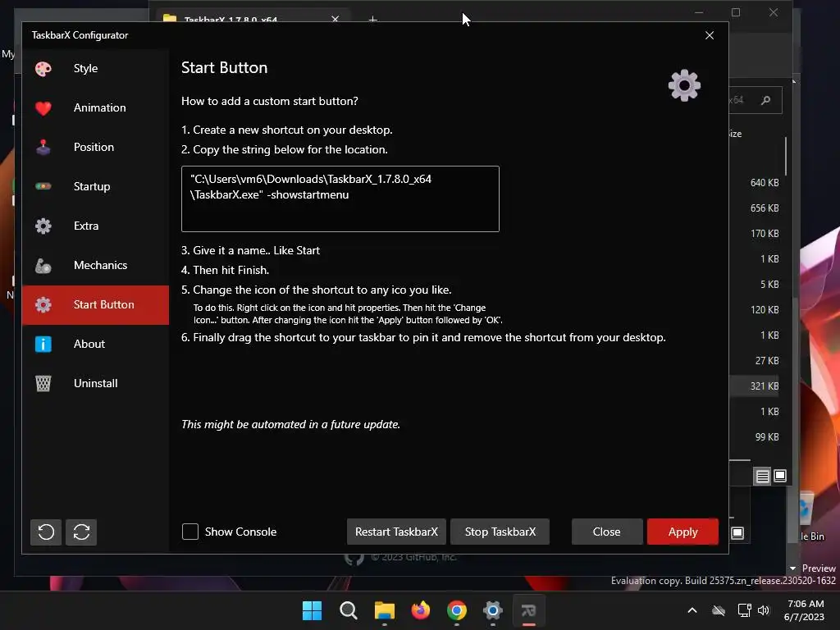Click the palette icon next to Style

tap(43, 69)
